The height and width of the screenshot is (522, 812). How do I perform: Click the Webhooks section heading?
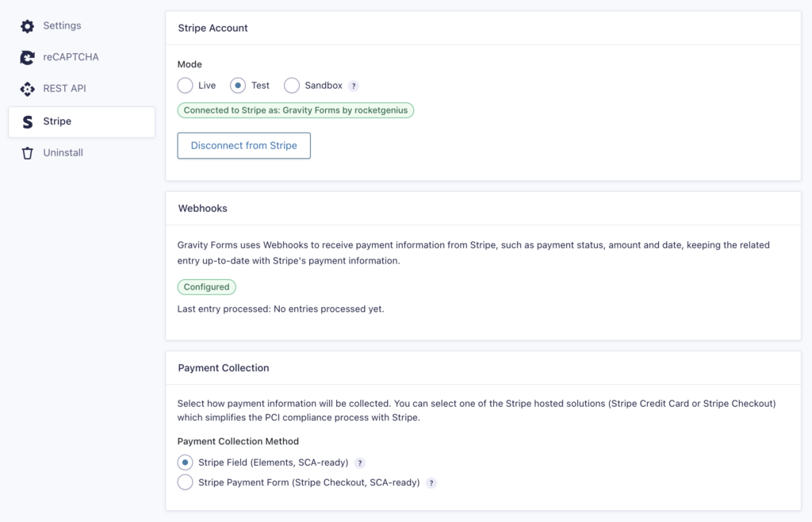pyautogui.click(x=202, y=208)
